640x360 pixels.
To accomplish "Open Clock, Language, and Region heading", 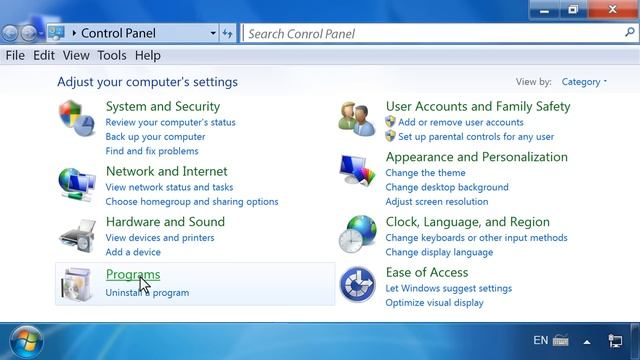I will point(468,222).
